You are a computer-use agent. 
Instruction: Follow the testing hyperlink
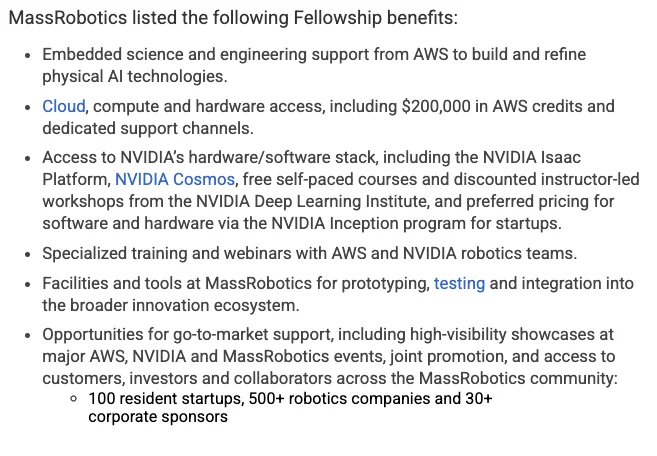click(459, 284)
